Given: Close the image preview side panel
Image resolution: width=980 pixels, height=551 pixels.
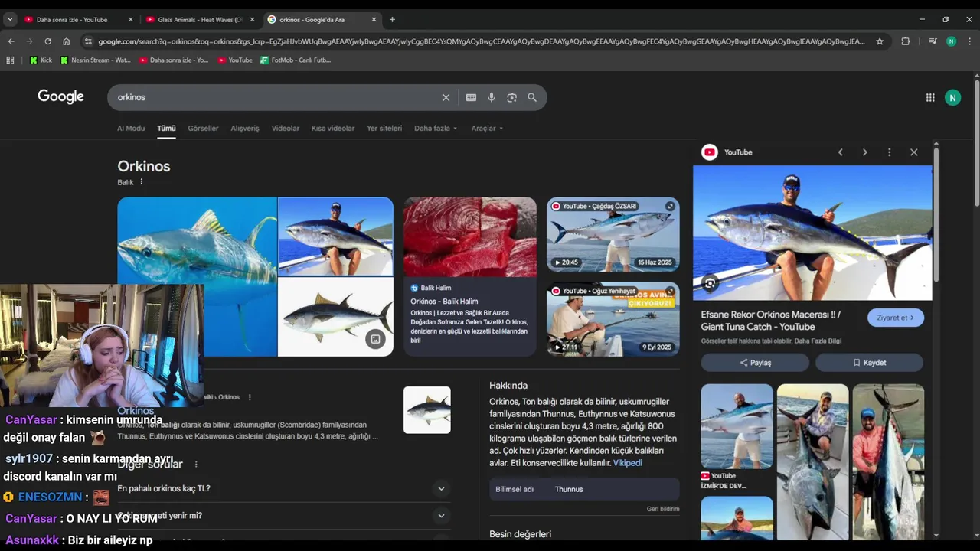Looking at the screenshot, I should point(913,152).
